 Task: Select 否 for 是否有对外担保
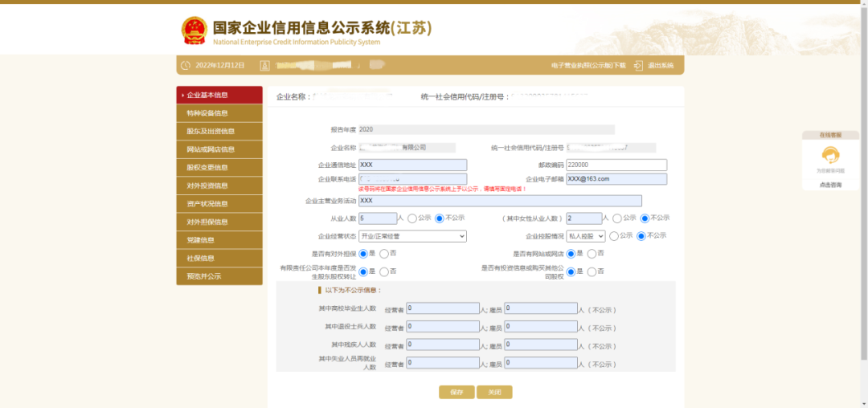tap(383, 254)
